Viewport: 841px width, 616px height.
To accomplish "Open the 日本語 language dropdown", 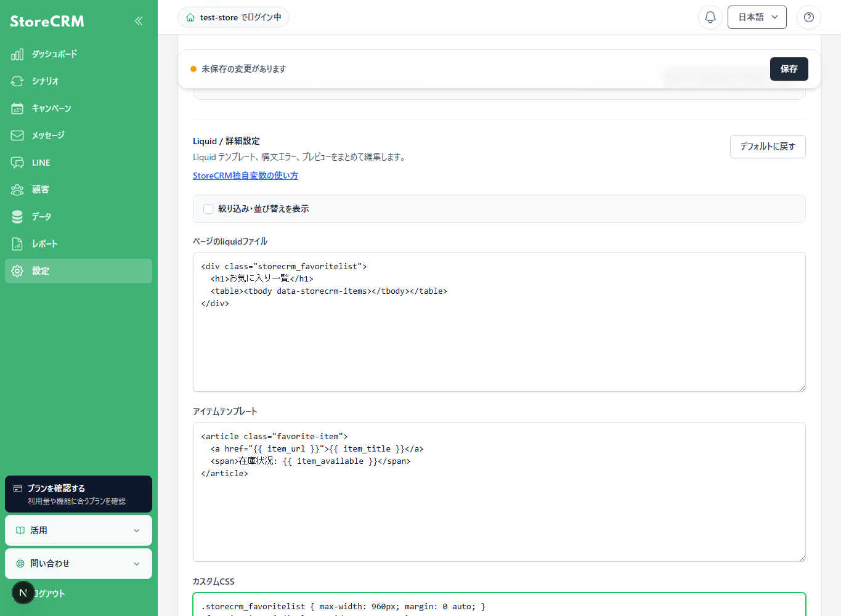I will tap(757, 17).
